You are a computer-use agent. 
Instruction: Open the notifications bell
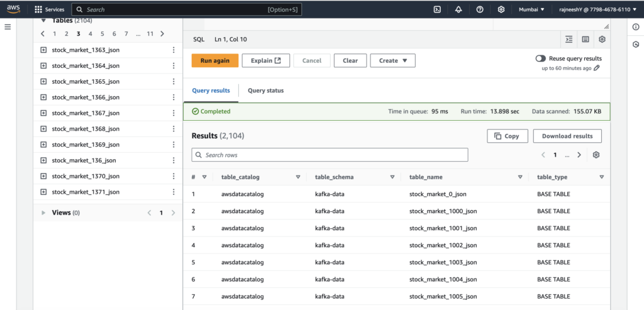[x=458, y=9]
